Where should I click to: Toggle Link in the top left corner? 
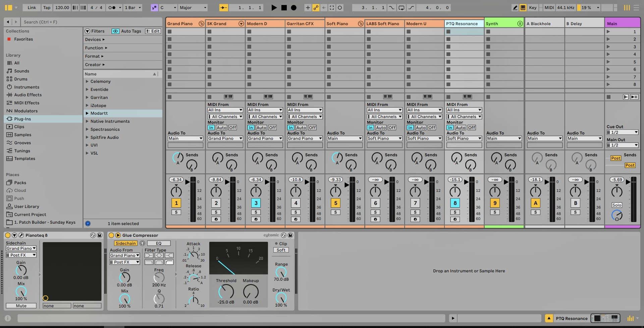(31, 7)
